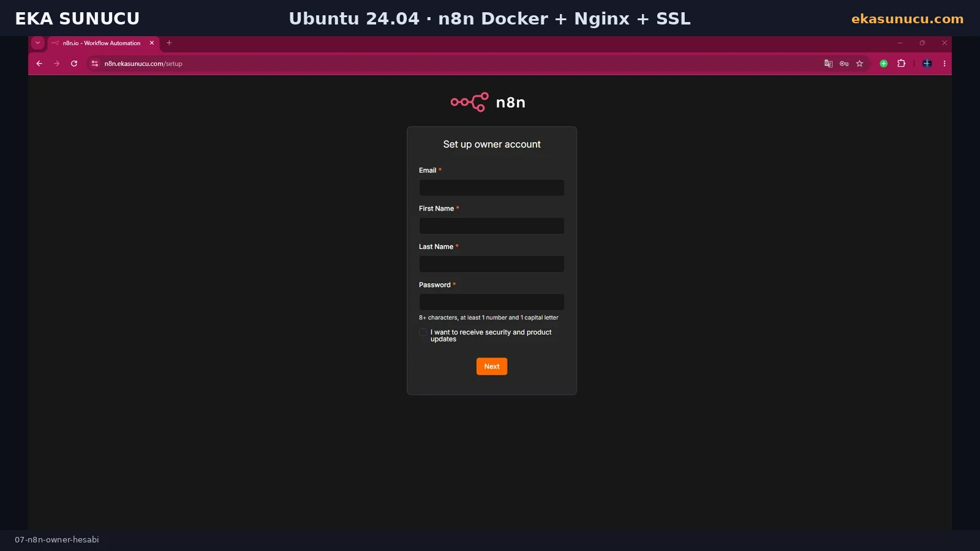Go forward in browser history
Screen dimensions: 980x551
[x=56, y=64]
